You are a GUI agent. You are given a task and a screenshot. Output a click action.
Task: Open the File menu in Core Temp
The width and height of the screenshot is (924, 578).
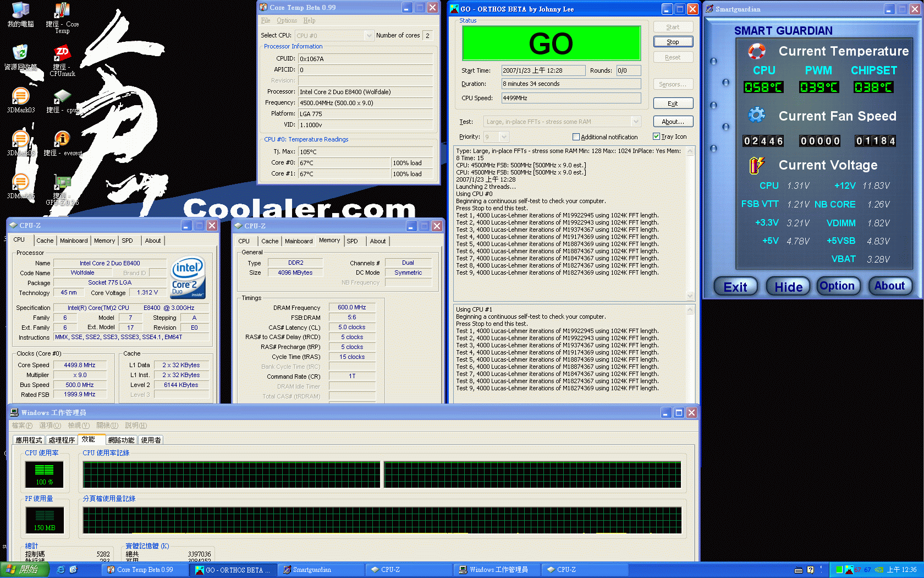click(266, 20)
